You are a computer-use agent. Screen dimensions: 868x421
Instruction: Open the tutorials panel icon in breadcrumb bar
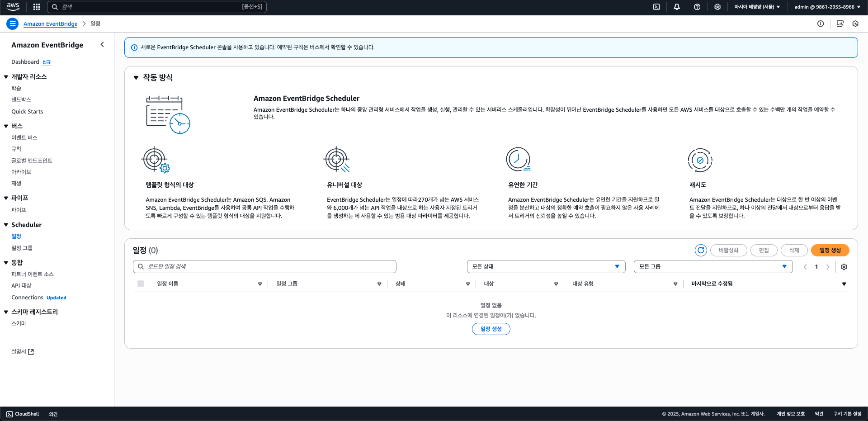click(840, 24)
